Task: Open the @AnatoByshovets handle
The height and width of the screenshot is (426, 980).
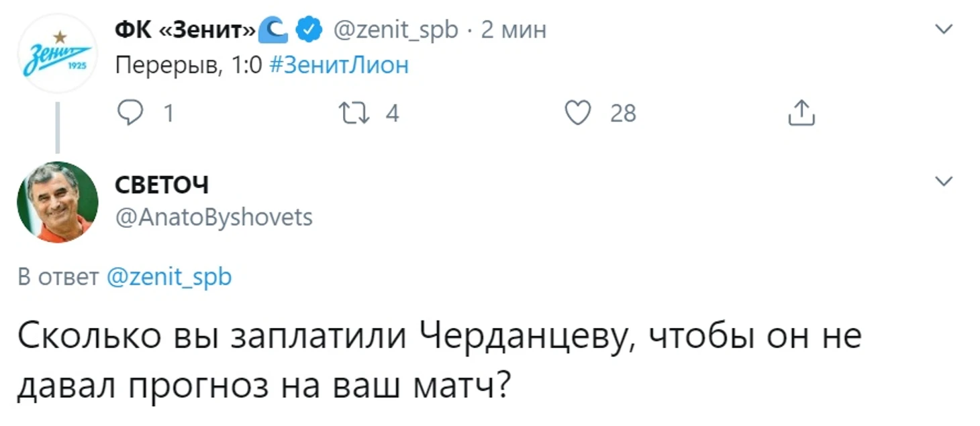Action: click(x=214, y=217)
